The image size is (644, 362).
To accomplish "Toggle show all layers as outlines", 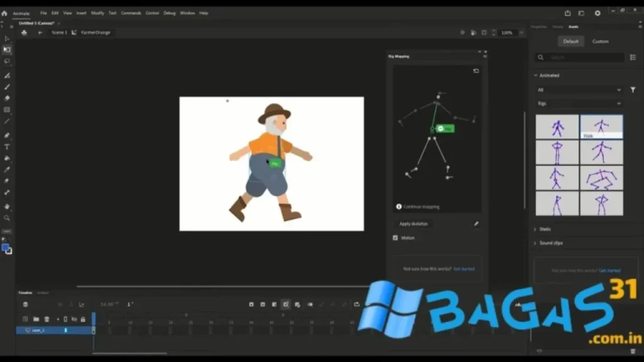I will point(65,319).
